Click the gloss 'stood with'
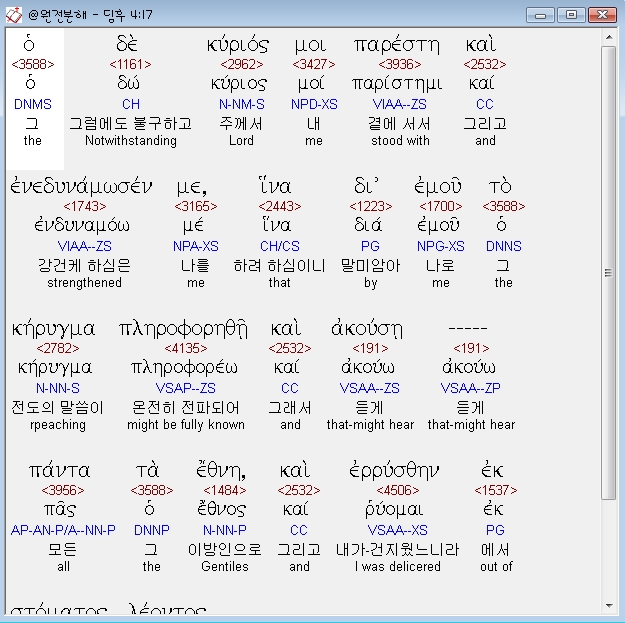The image size is (625, 623). [x=400, y=141]
